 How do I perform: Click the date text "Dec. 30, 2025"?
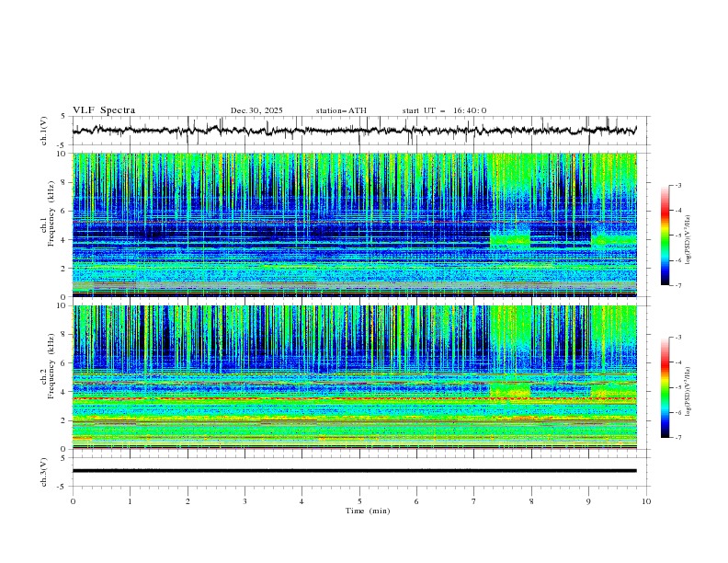coord(256,110)
